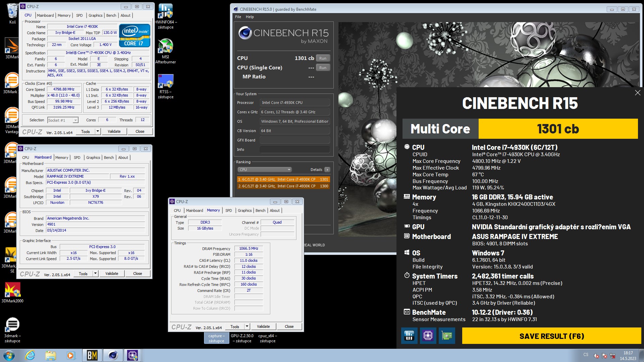The width and height of the screenshot is (644, 362).
Task: Open the SPD tab in Mainboard CPU-Z window
Action: click(x=77, y=158)
